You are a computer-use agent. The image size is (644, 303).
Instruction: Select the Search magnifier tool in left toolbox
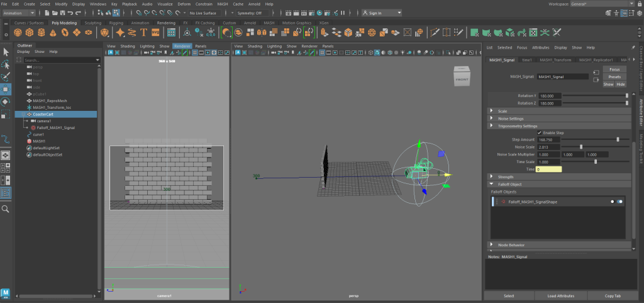pyautogui.click(x=6, y=209)
